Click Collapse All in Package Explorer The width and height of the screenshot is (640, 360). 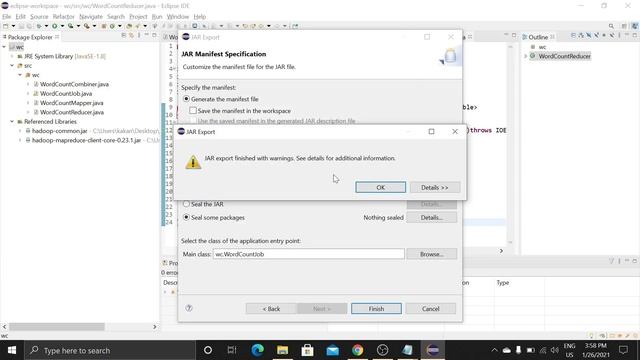point(124,36)
